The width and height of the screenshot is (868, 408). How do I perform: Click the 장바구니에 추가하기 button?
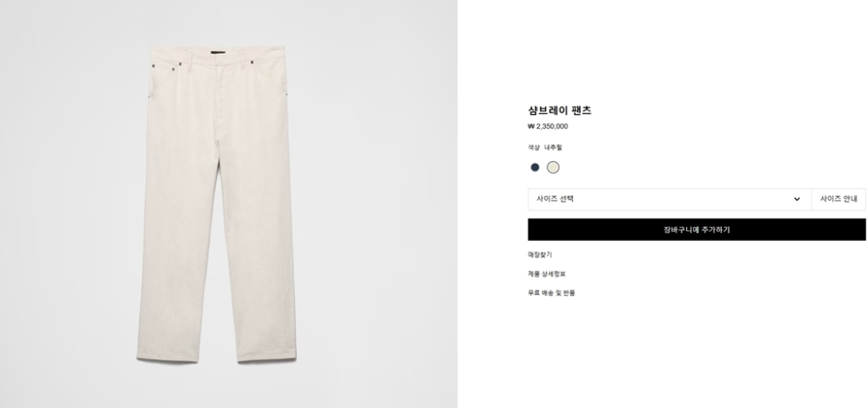696,230
